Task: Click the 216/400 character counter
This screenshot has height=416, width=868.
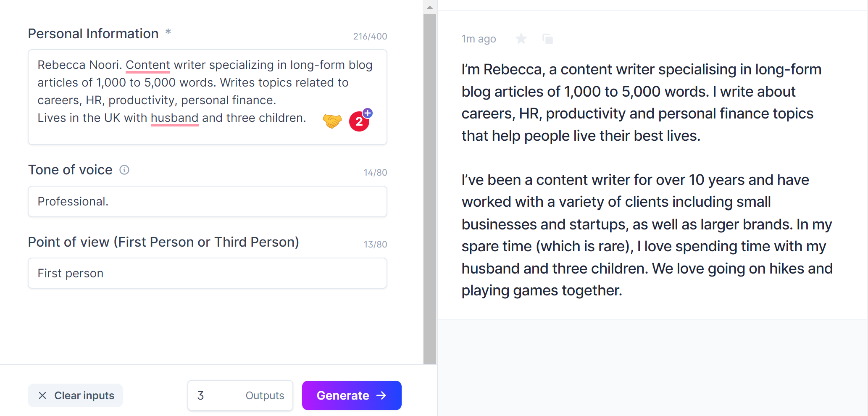Action: click(370, 36)
